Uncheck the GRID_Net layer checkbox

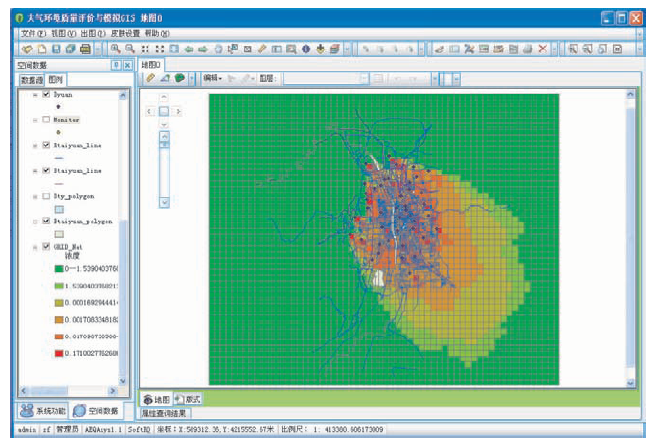[x=46, y=247]
